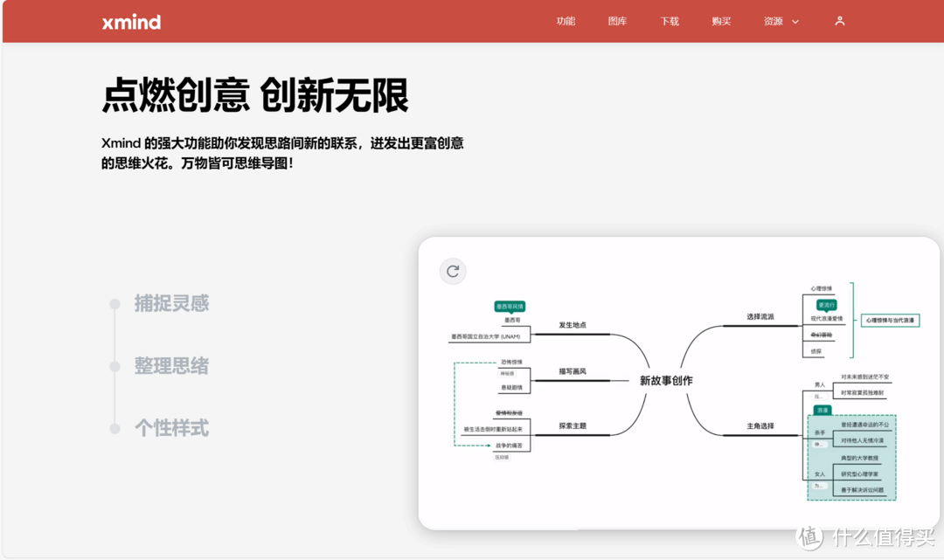Image resolution: width=944 pixels, height=560 pixels.
Task: Click the strikethrough 爱情和友谊 node
Action: click(509, 413)
